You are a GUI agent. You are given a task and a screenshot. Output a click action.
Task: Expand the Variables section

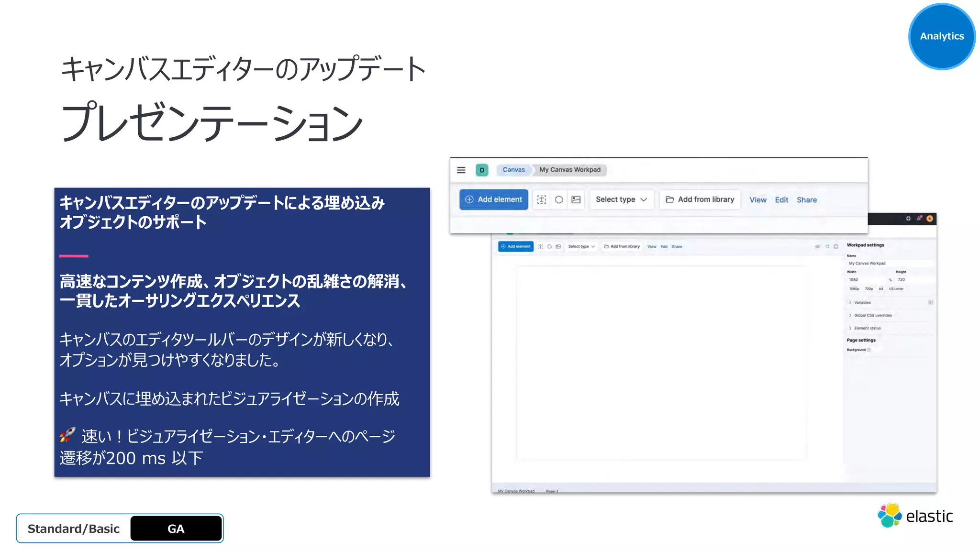[x=860, y=303]
